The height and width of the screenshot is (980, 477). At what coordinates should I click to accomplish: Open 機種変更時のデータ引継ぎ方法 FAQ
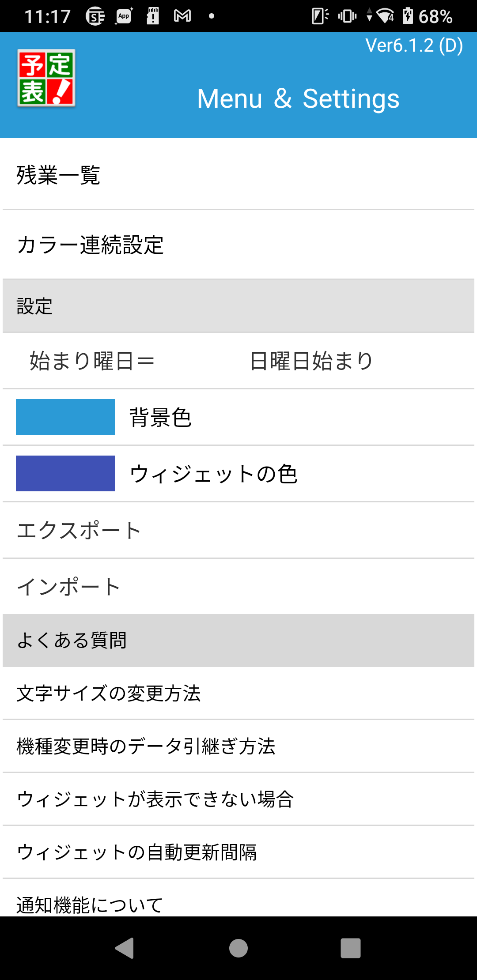click(x=238, y=746)
